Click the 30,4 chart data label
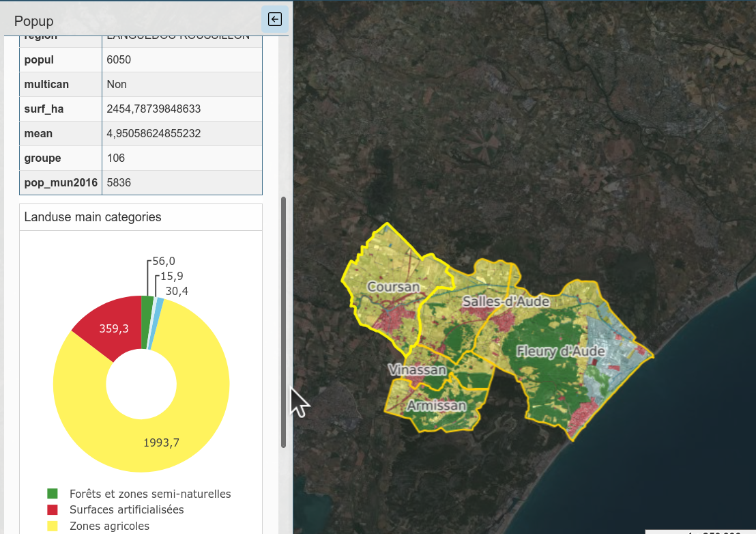 coord(177,292)
